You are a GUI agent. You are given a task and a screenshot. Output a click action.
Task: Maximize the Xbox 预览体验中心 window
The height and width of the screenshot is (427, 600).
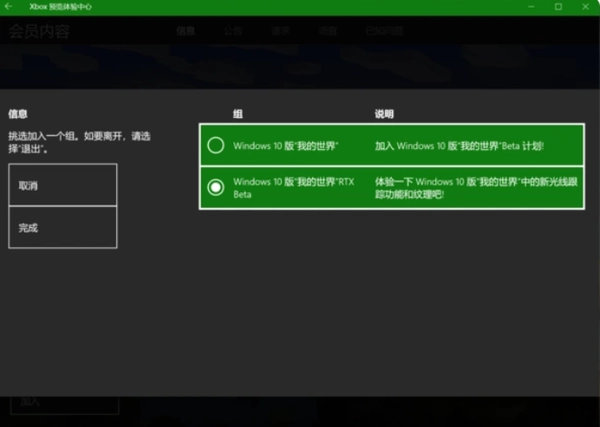(x=558, y=7)
